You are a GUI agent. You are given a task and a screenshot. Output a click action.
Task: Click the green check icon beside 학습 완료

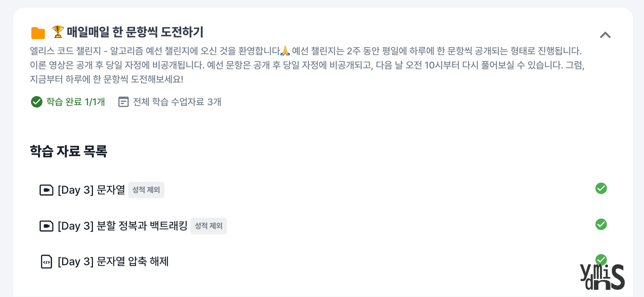36,102
